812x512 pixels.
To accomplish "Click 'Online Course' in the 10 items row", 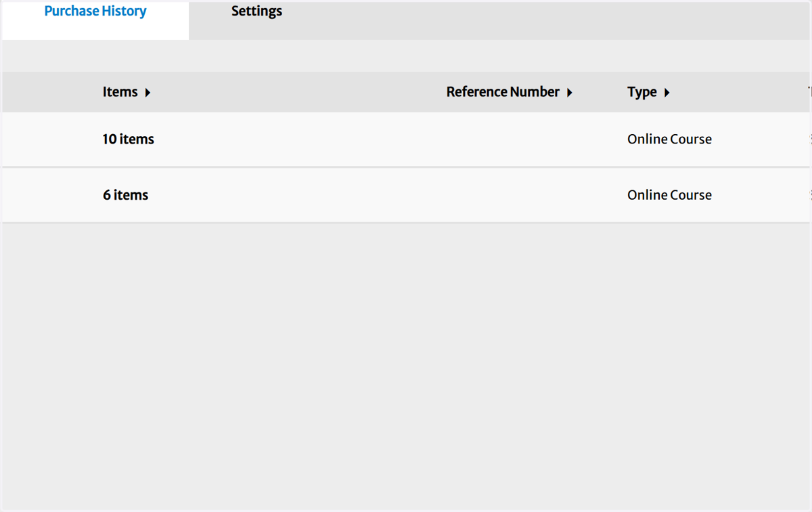I will pos(669,139).
